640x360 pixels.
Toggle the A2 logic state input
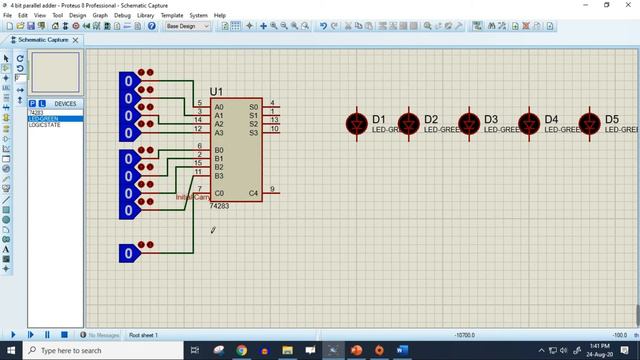[x=130, y=116]
